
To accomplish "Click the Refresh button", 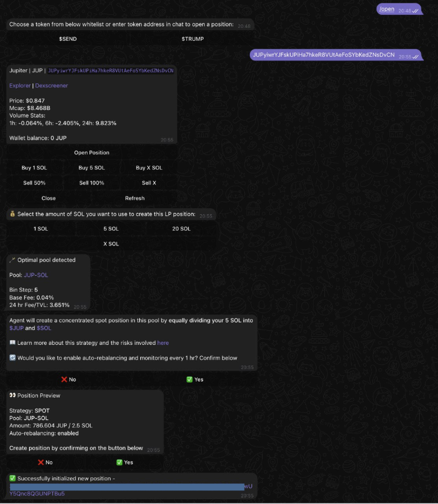I will coord(135,198).
